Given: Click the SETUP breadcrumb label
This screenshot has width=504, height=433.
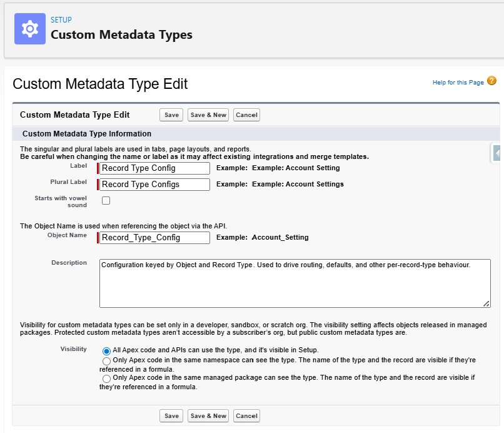Looking at the screenshot, I should pos(61,19).
